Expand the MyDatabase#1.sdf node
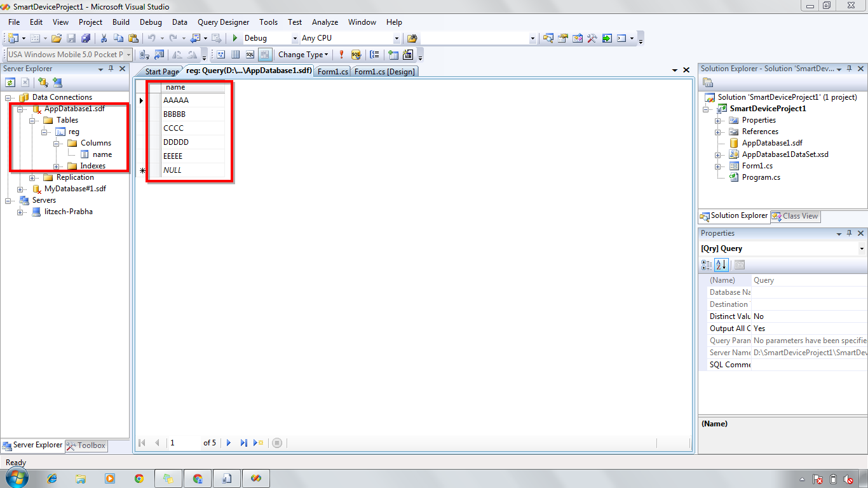The image size is (868, 488). click(20, 189)
